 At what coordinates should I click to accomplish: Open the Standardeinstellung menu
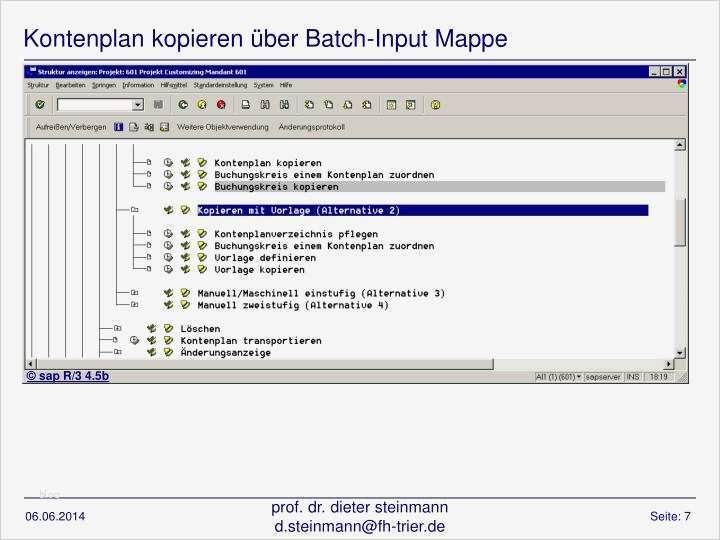point(220,85)
